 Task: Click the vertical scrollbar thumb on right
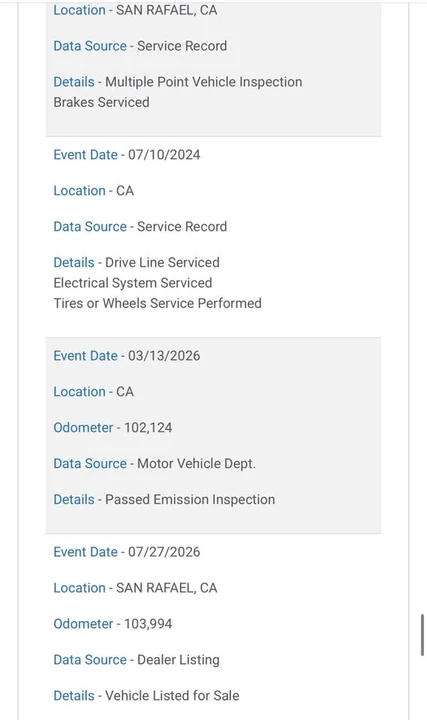click(x=422, y=636)
